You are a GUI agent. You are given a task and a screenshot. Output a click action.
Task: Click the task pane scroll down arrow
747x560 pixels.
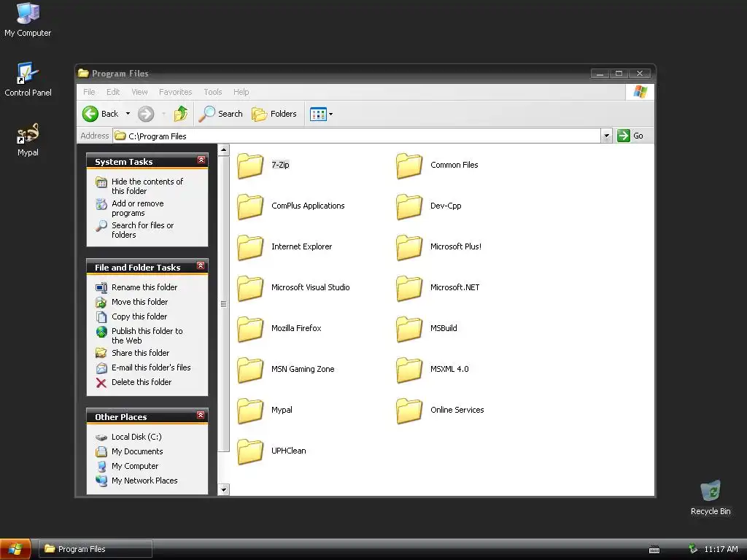pos(223,489)
